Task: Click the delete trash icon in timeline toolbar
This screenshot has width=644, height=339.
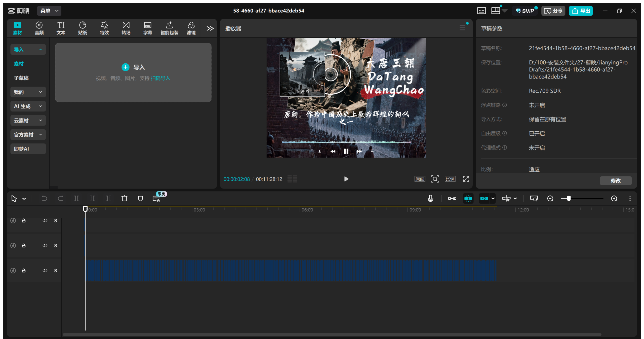Action: pos(124,198)
